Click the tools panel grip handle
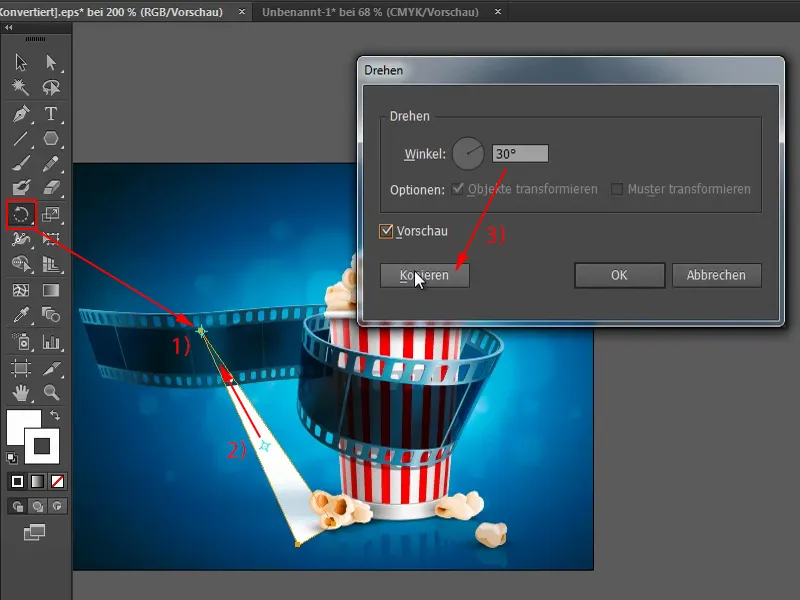Image resolution: width=800 pixels, height=600 pixels. 35,39
